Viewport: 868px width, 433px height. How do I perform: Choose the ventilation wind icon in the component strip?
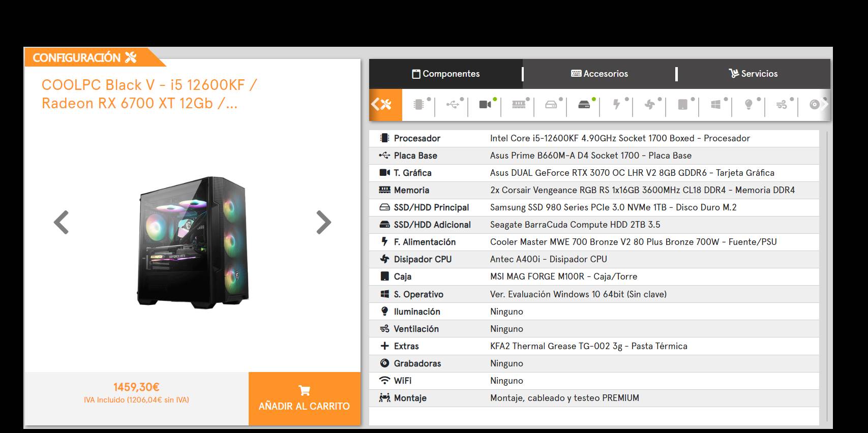[782, 104]
